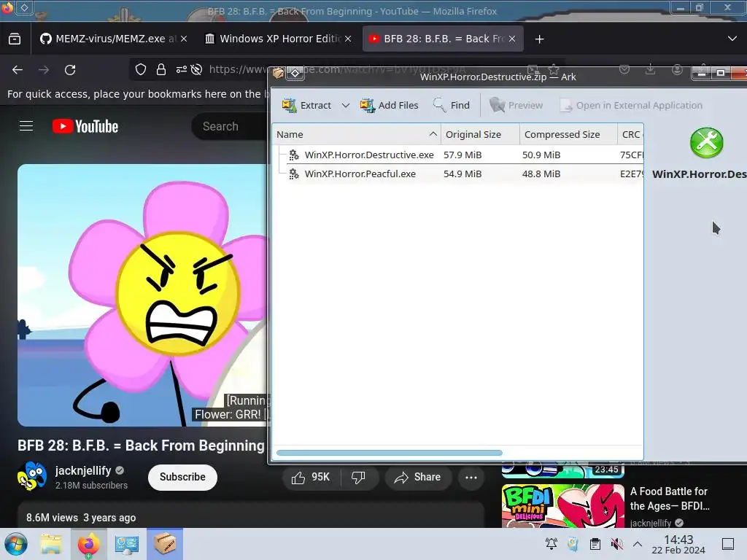Click the clock showing 14:43
747x560 pixels.
click(678, 544)
